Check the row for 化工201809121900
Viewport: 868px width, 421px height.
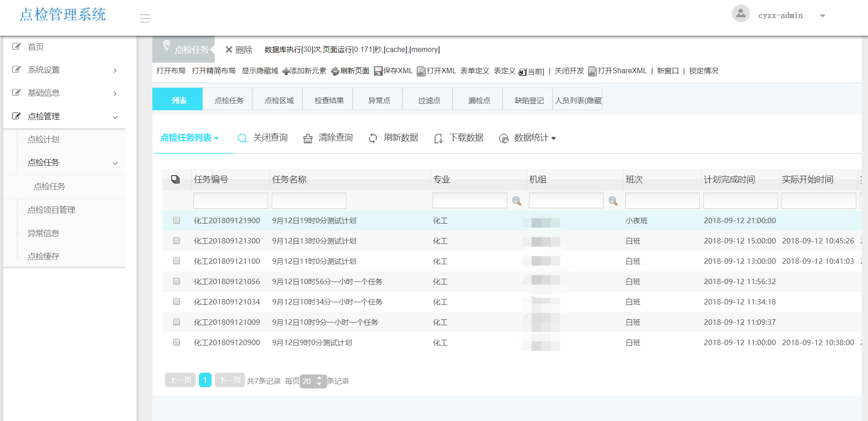tap(176, 220)
